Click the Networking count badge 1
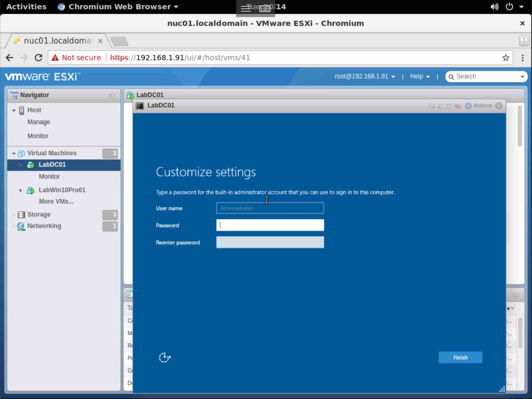Image resolution: width=532 pixels, height=399 pixels. (110, 227)
